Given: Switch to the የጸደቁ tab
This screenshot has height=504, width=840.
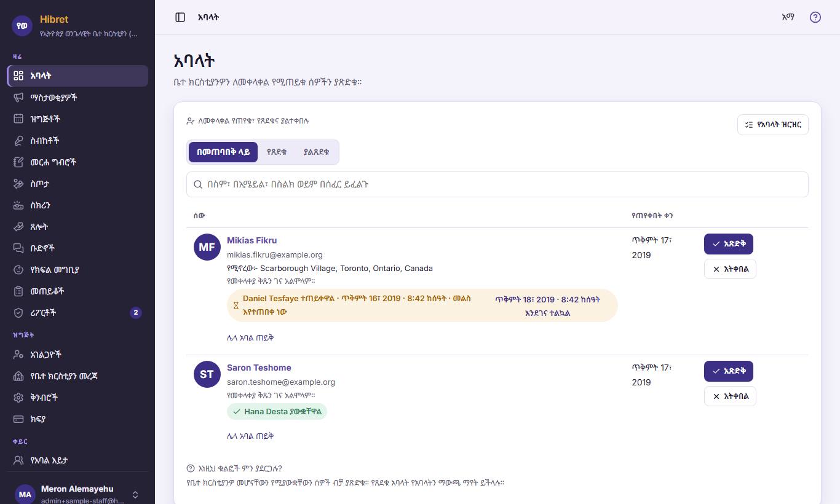Looking at the screenshot, I should pyautogui.click(x=277, y=152).
